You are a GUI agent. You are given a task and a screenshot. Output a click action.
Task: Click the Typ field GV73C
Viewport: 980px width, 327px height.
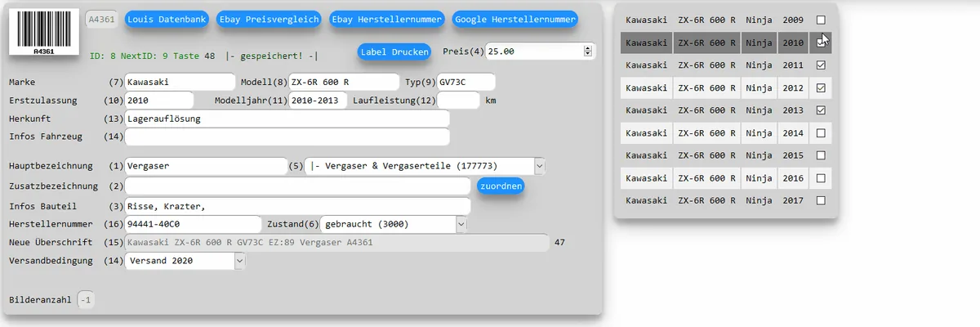466,82
